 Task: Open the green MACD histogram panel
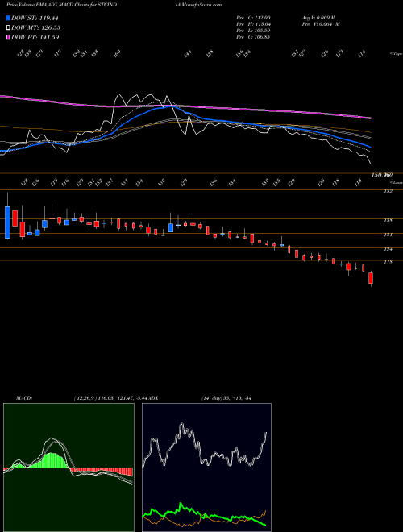(x=69, y=468)
